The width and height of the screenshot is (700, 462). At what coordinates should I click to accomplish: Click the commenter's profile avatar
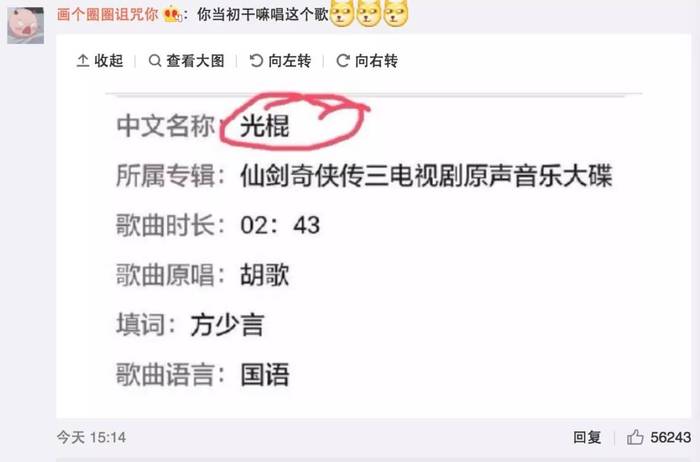pyautogui.click(x=25, y=25)
